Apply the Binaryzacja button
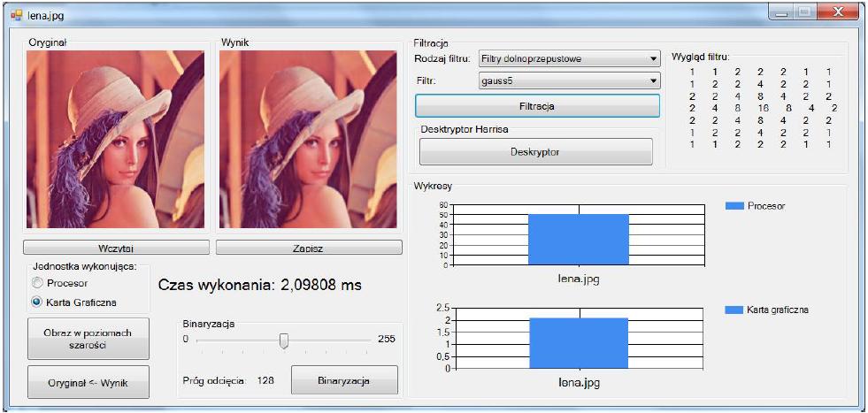 point(344,380)
